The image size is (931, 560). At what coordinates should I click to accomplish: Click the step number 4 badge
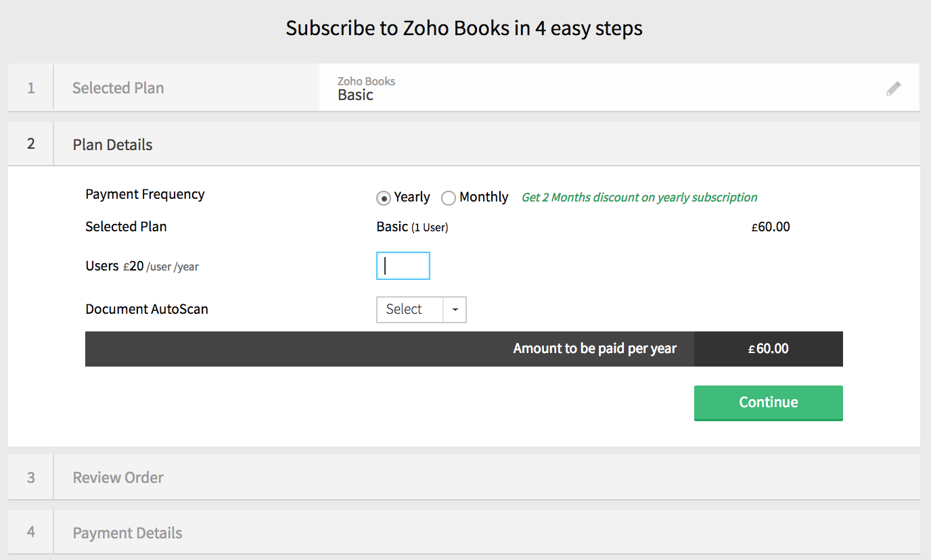(x=30, y=532)
